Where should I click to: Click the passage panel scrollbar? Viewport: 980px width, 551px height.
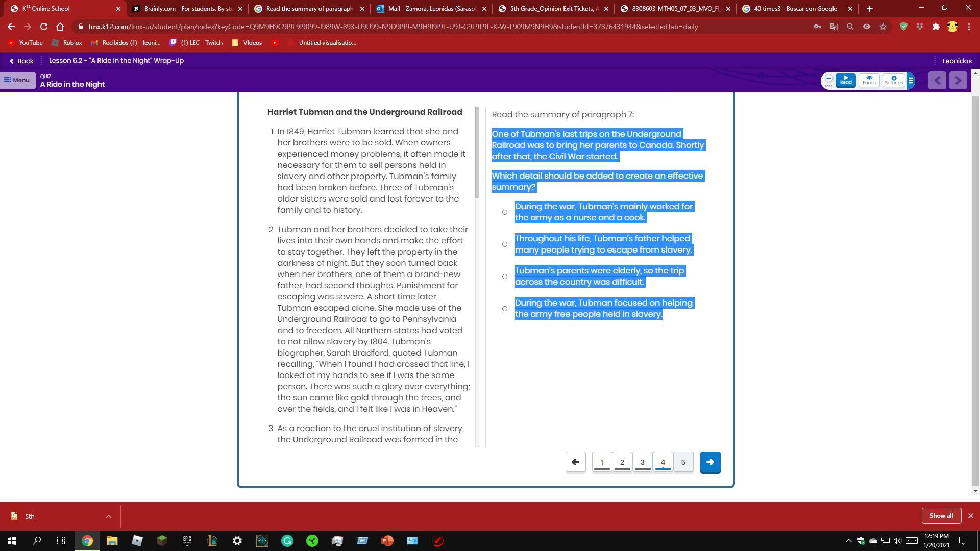pyautogui.click(x=477, y=152)
